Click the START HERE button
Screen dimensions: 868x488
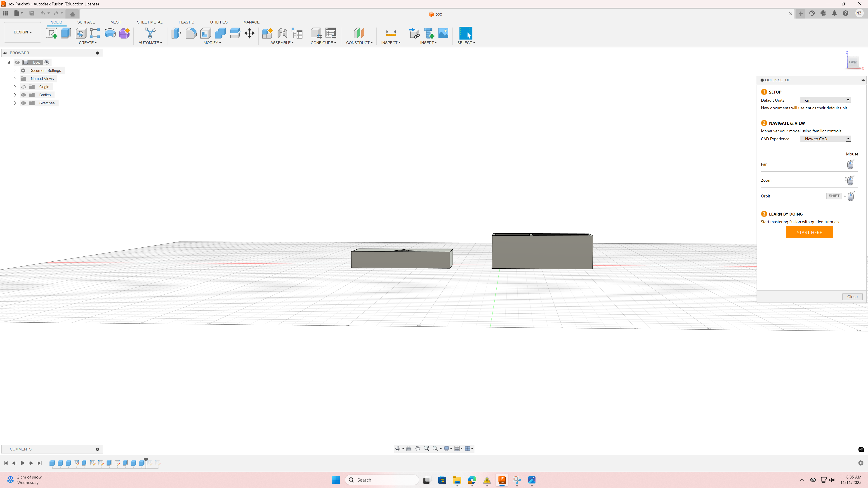(x=809, y=232)
